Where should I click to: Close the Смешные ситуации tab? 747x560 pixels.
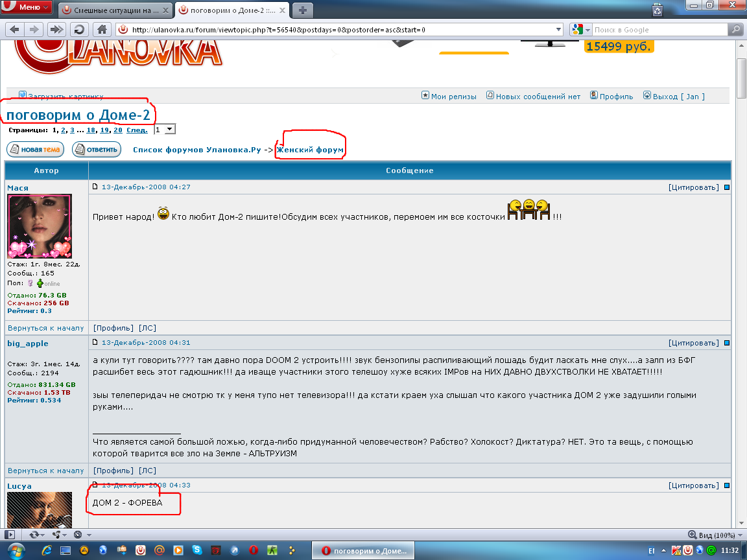165,10
